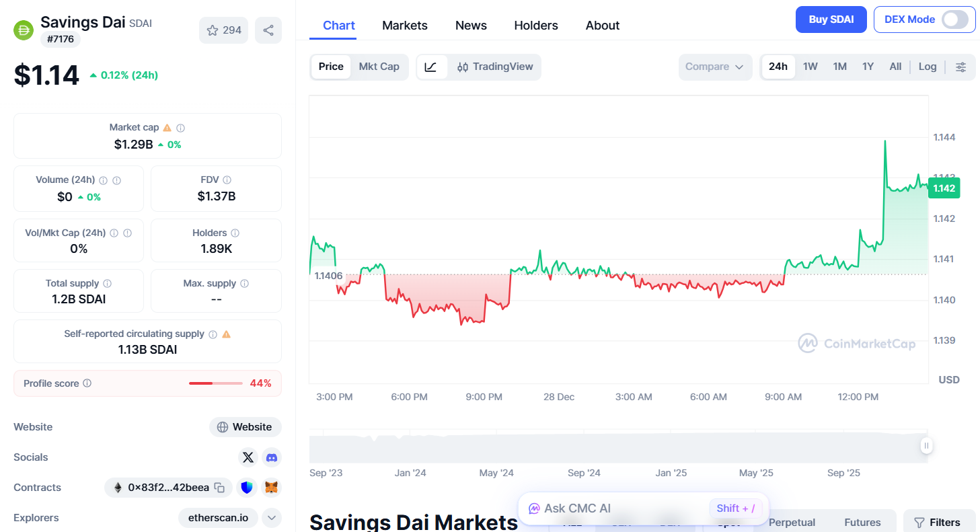Screen dimensions: 980x532
Task: Expand the explorers list chevron
Action: [x=271, y=518]
